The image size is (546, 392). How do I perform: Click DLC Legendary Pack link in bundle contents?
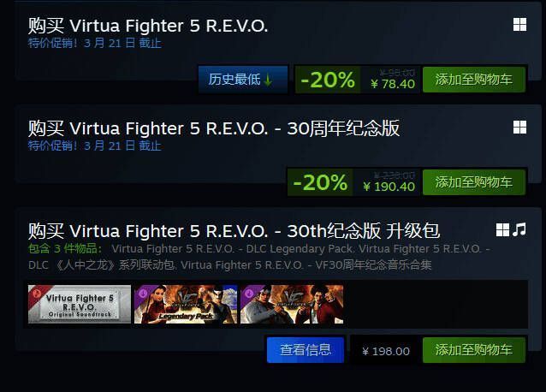click(301, 249)
